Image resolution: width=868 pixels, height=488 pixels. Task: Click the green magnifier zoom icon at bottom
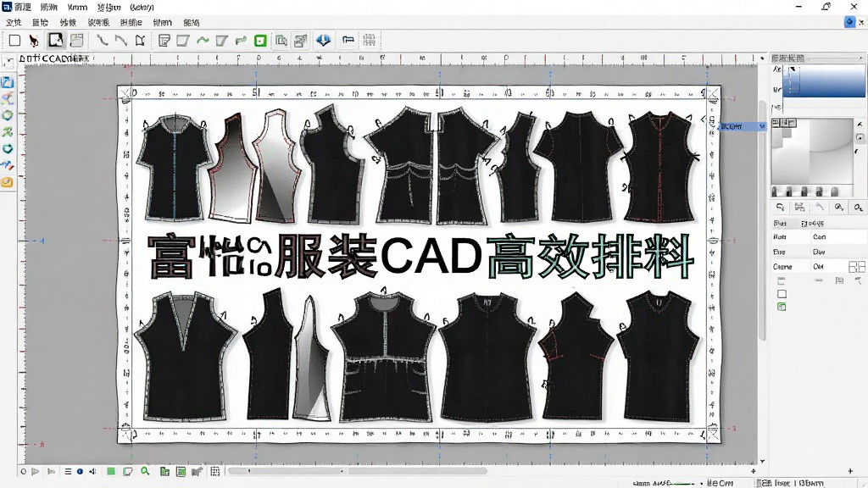click(x=145, y=471)
